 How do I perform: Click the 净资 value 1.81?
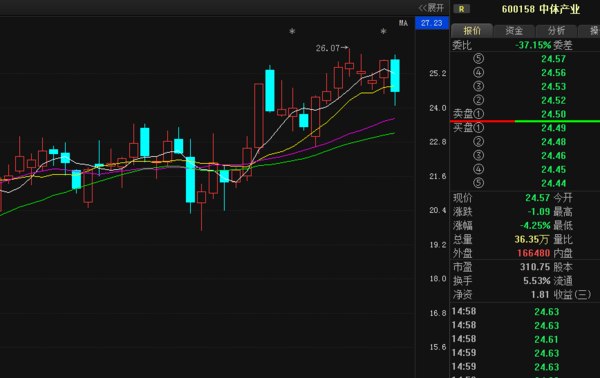point(540,295)
